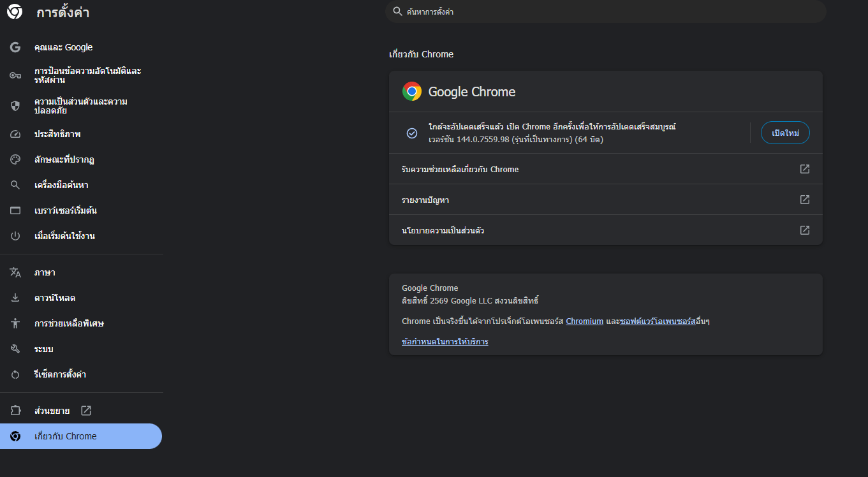Open the ข้อกำหนดในการให้บริการ terms of service link

(445, 342)
